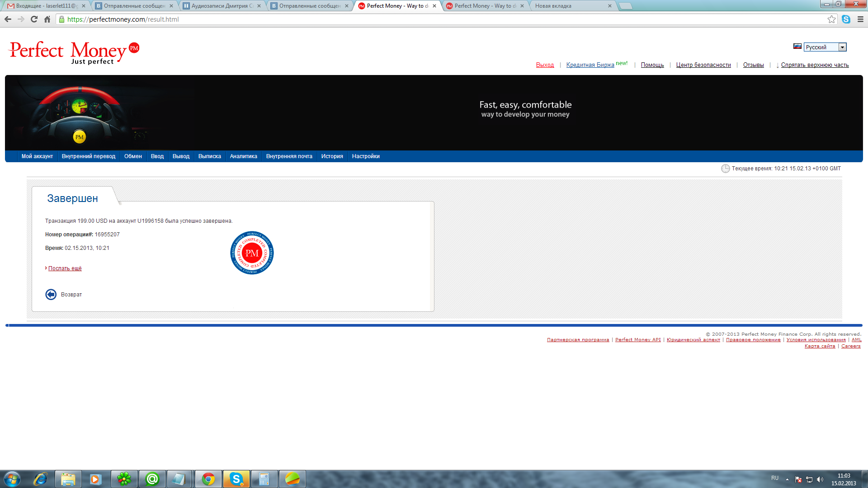Click the Russian flag icon
Viewport: 868px width, 488px height.
coord(797,47)
